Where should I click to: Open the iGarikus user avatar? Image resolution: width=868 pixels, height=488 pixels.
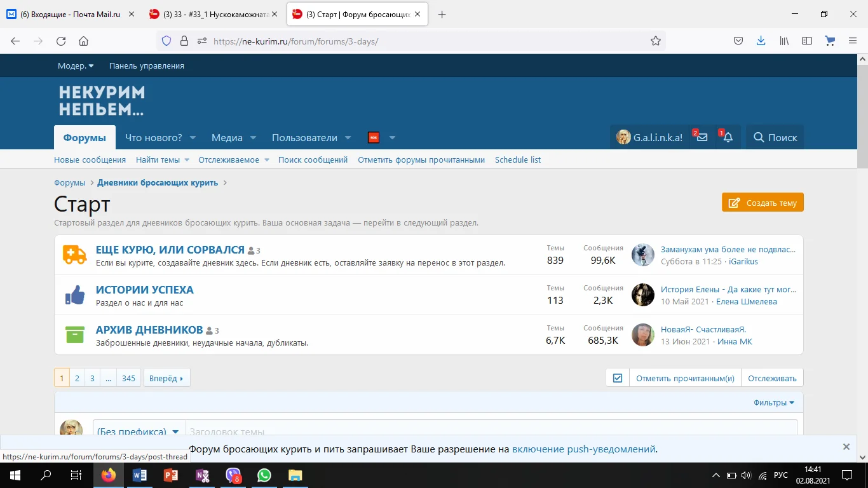[643, 255]
